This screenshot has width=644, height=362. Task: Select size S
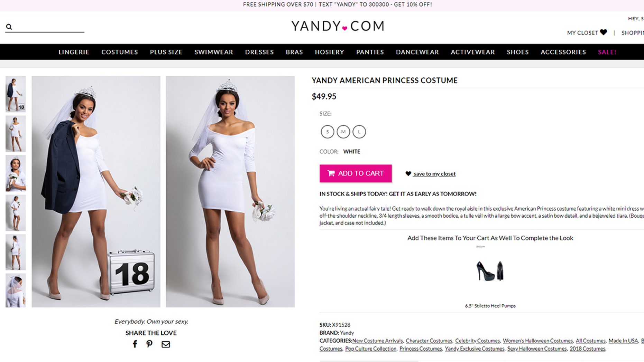pyautogui.click(x=327, y=132)
